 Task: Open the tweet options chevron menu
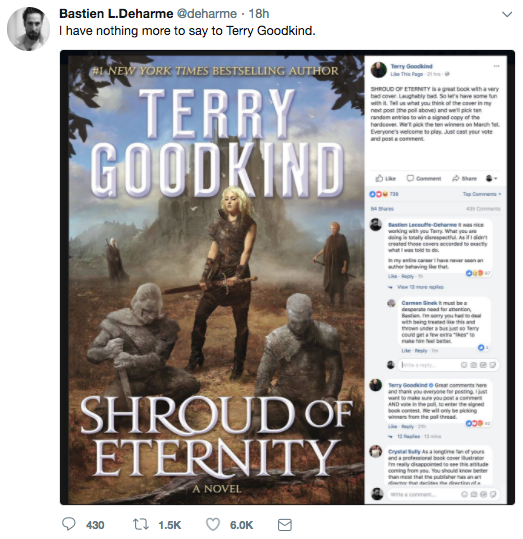pos(507,14)
